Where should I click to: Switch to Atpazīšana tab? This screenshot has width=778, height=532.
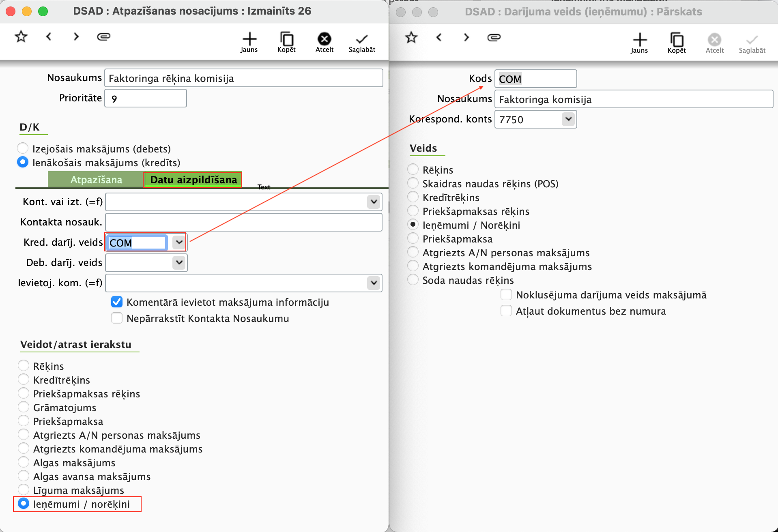tap(96, 180)
